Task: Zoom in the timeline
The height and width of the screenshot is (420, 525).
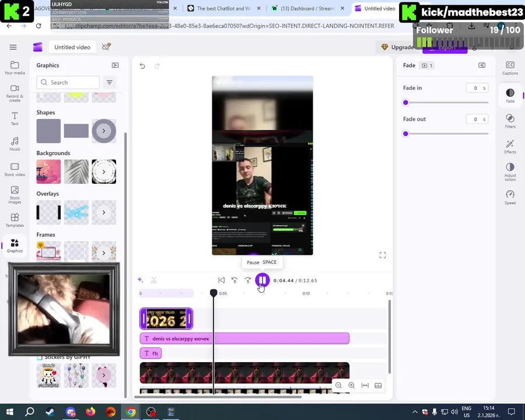Action: (352, 385)
